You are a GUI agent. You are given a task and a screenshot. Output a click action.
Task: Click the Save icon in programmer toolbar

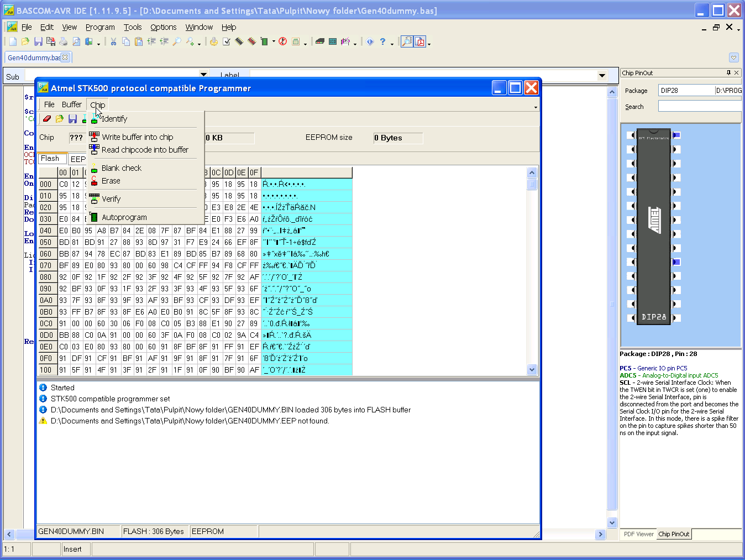[72, 119]
